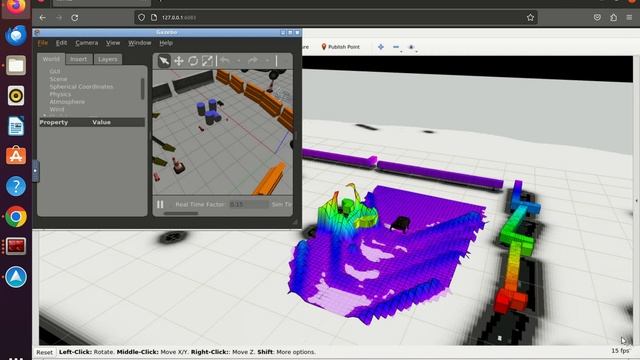This screenshot has height=360, width=640.
Task: Select Spherical Coordinates in world tree
Action: tap(81, 87)
